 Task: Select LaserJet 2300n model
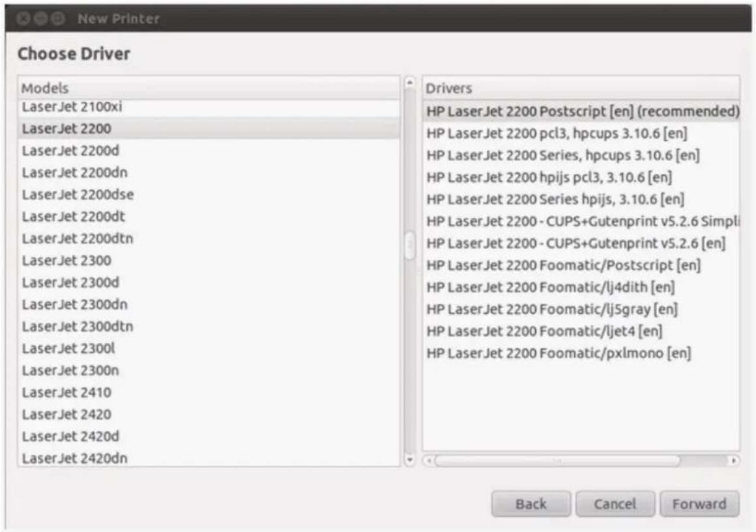coord(209,371)
